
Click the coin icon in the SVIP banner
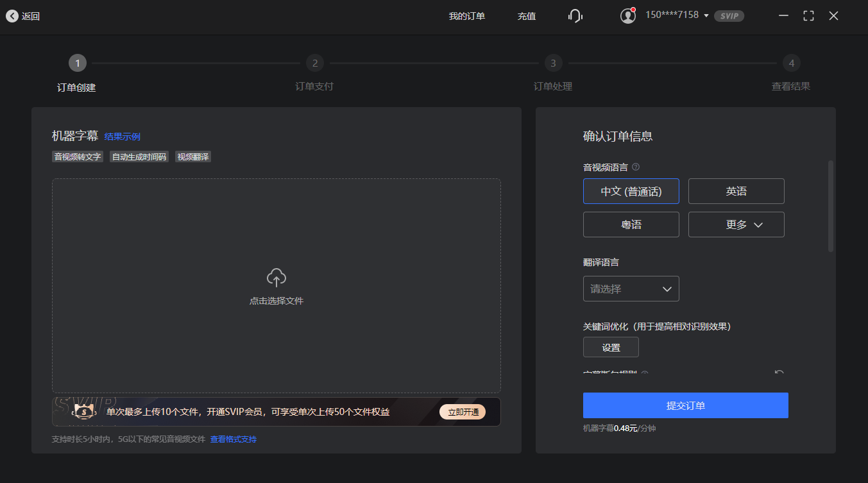[x=84, y=412]
